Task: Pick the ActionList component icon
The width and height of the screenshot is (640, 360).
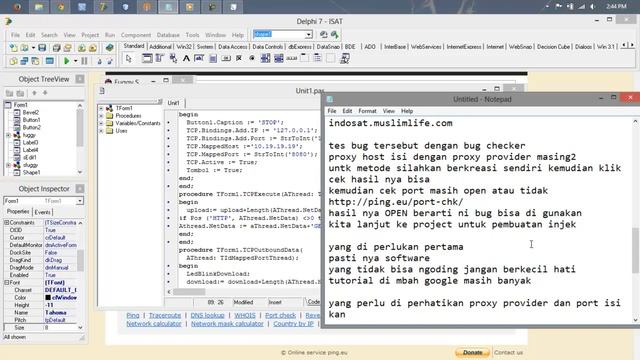Action: coord(344,59)
